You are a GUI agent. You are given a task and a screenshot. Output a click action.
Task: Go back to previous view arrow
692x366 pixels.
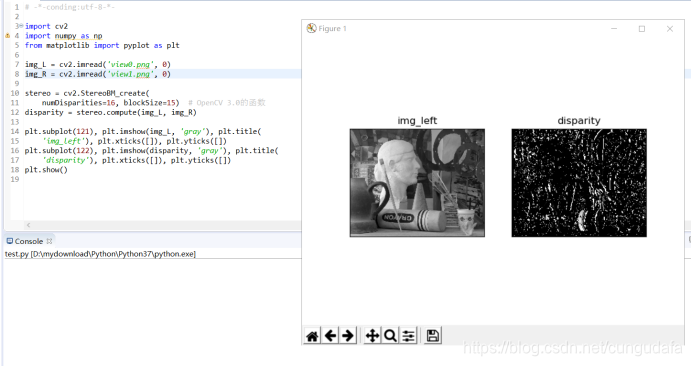tap(330, 336)
